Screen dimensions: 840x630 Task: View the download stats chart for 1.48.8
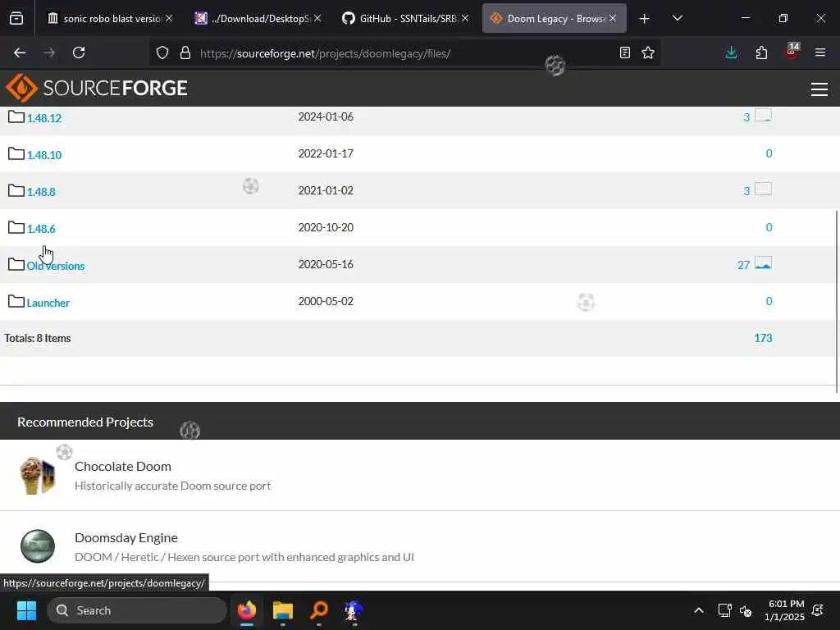(x=763, y=189)
